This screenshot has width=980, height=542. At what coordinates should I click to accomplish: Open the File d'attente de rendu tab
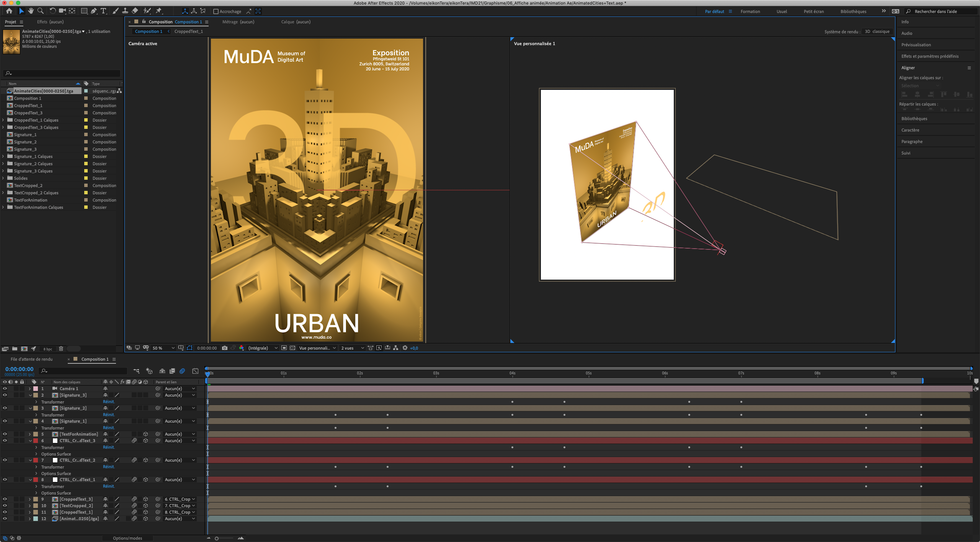coord(31,359)
